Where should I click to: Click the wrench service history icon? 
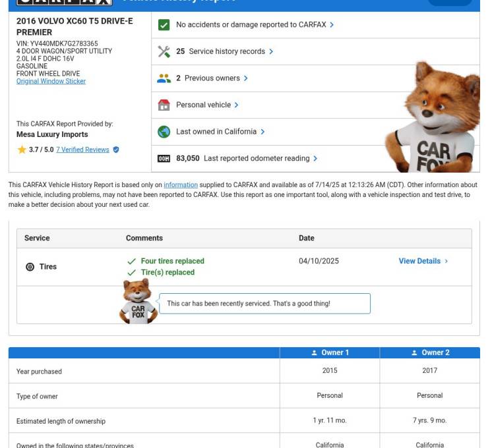click(x=164, y=51)
